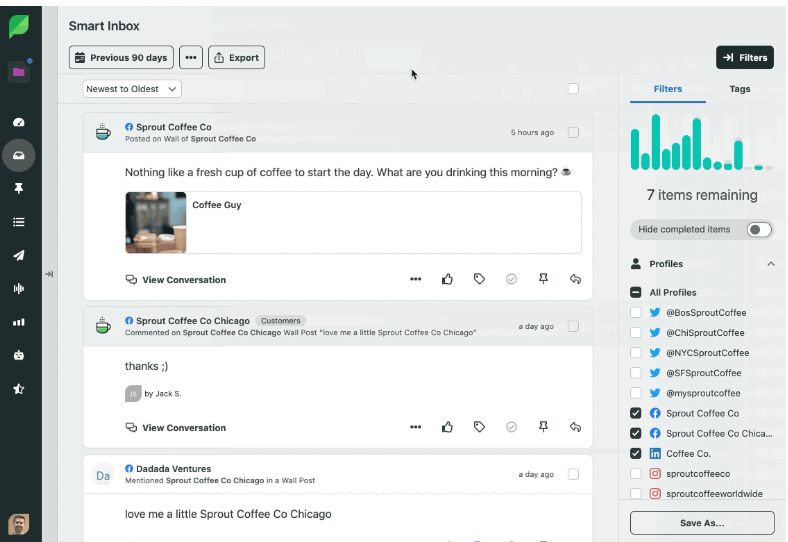View Conversation for 'thanks ;)' comment
The height and width of the screenshot is (542, 788).
(x=176, y=428)
